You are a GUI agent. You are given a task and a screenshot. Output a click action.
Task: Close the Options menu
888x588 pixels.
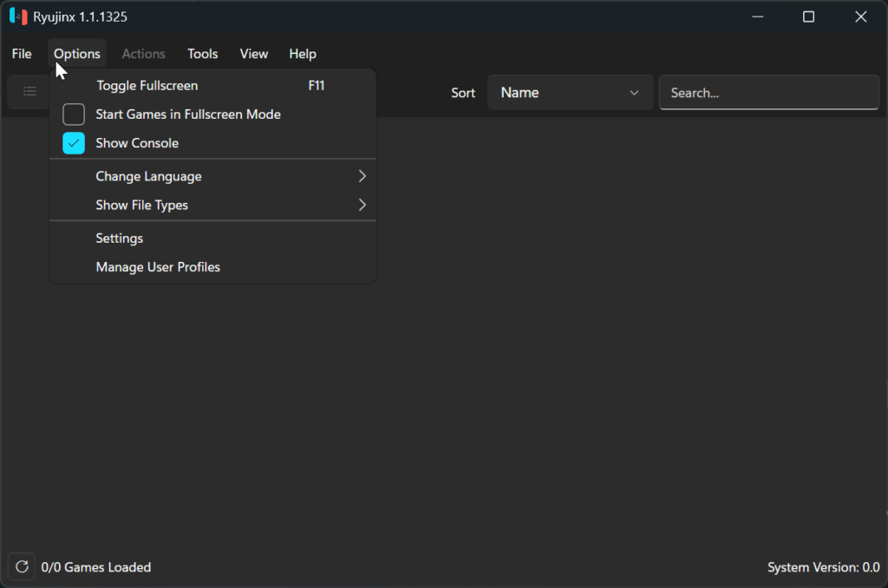(x=77, y=54)
